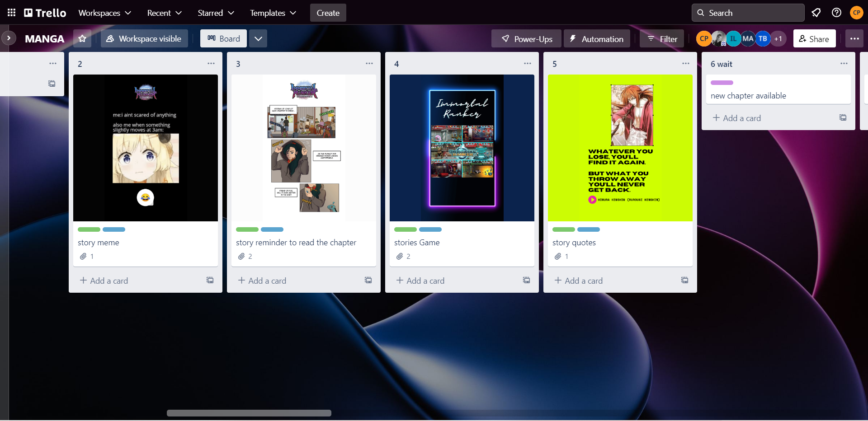Click purple label on new chapter card
This screenshot has height=421, width=868.
(722, 83)
